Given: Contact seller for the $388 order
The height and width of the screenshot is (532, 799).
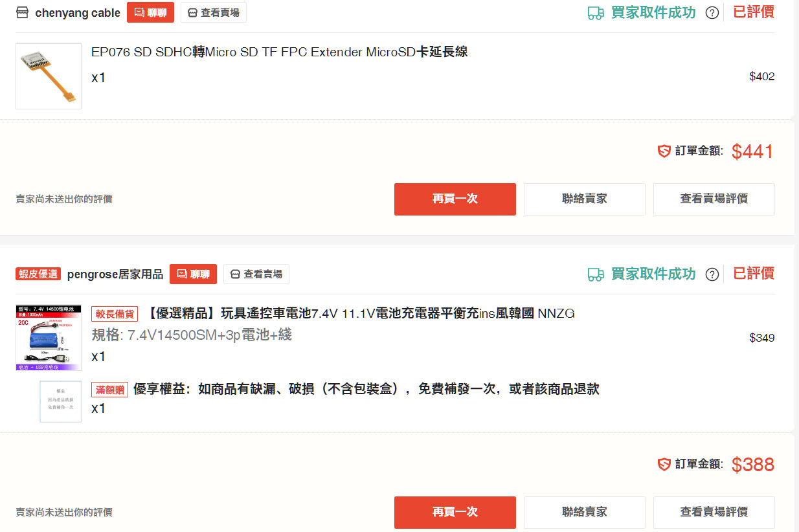Looking at the screenshot, I should (585, 513).
